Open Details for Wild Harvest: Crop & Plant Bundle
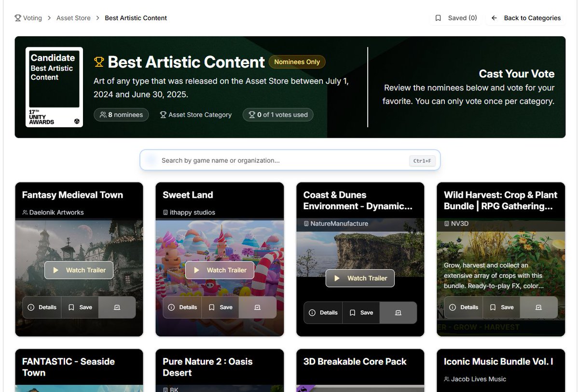The height and width of the screenshot is (392, 579). [x=463, y=307]
